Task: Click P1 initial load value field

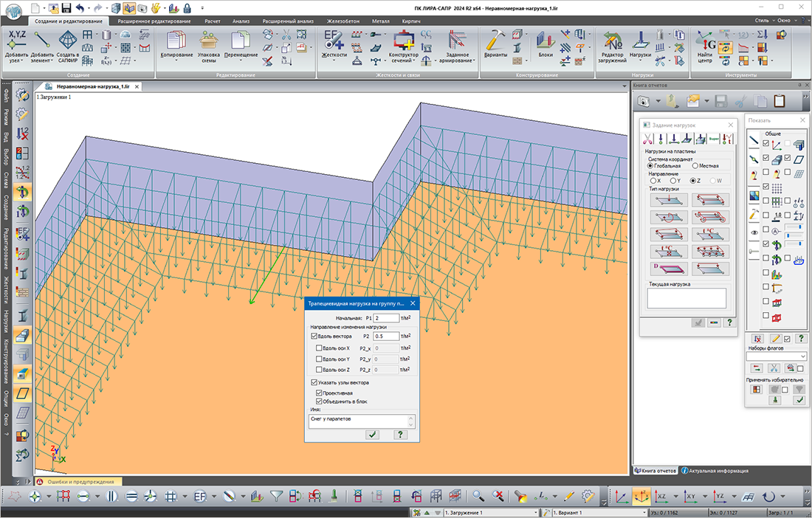Action: (x=386, y=318)
